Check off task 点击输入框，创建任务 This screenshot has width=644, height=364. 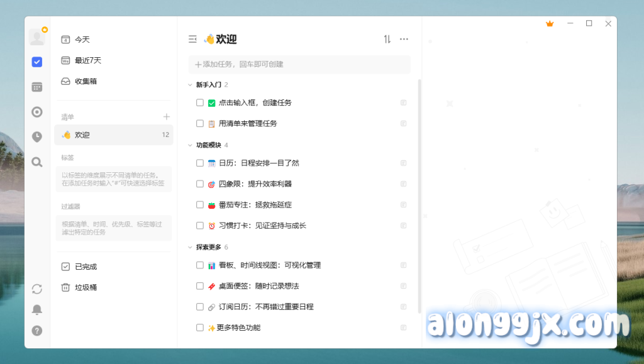pos(200,102)
